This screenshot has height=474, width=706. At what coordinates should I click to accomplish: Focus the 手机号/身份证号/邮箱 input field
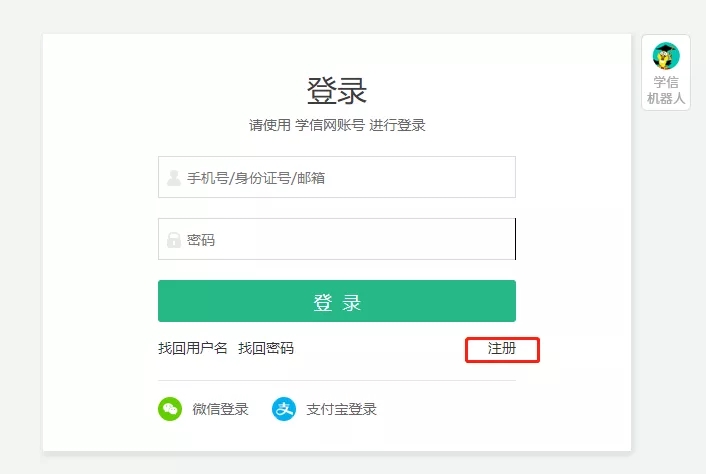pyautogui.click(x=337, y=177)
